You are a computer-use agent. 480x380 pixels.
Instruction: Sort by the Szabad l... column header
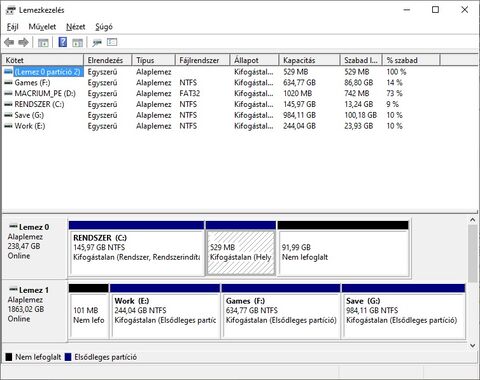pos(361,60)
